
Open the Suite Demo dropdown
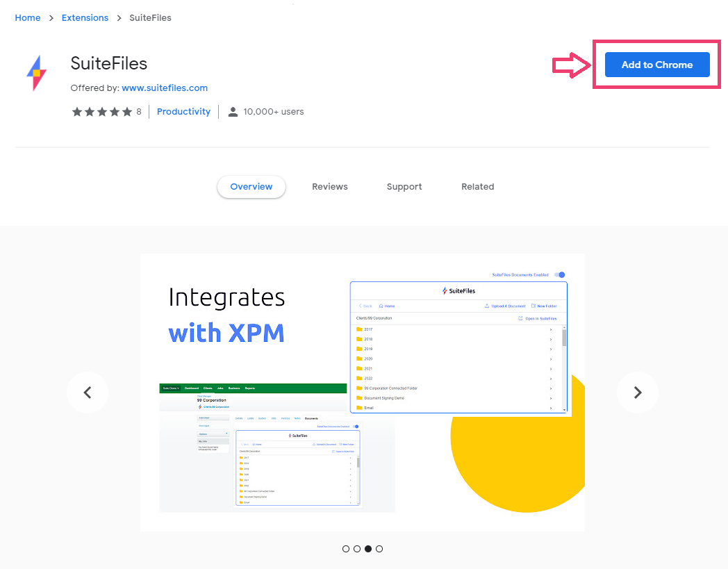[x=171, y=387]
